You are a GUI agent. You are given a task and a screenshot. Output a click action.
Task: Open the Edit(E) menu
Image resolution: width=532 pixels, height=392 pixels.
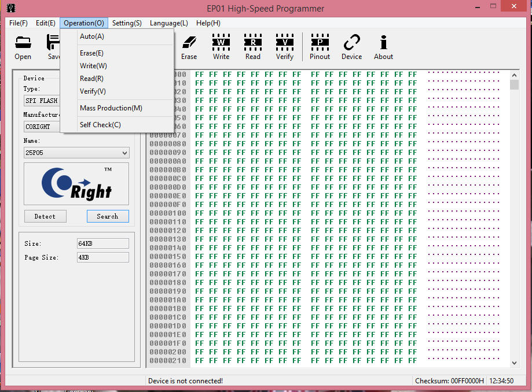point(46,23)
